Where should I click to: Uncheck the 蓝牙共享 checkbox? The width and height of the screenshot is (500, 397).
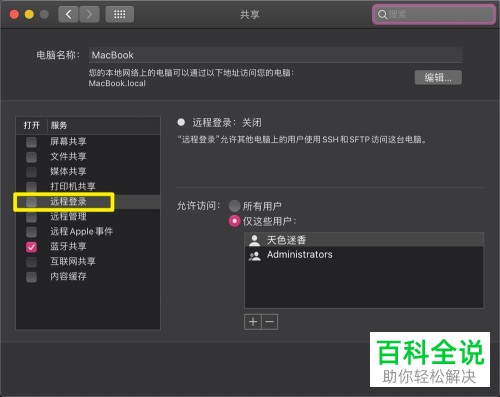pyautogui.click(x=31, y=247)
